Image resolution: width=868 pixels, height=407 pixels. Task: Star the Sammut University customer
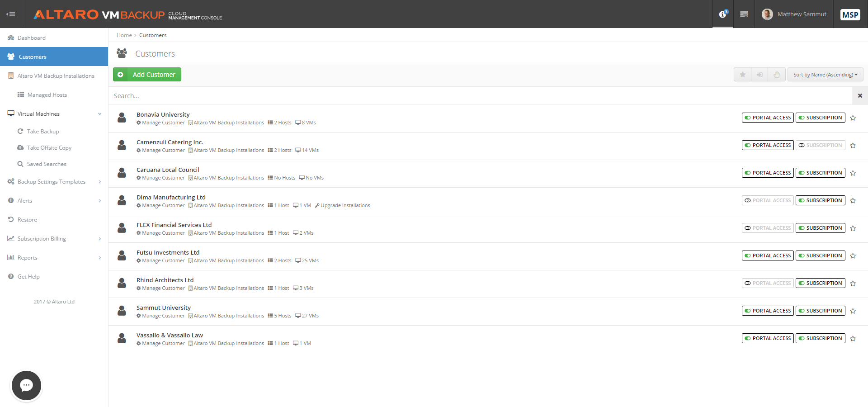[853, 311]
